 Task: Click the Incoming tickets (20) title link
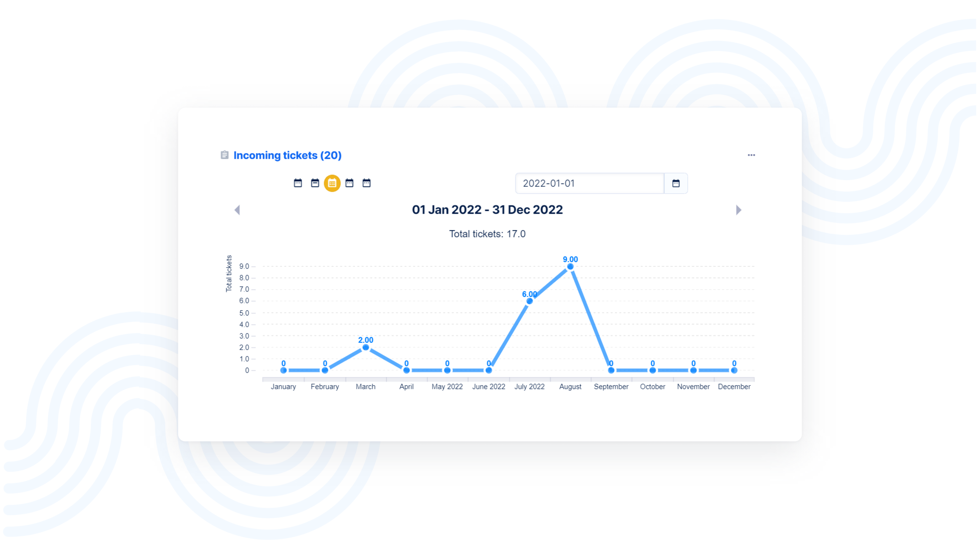(287, 156)
